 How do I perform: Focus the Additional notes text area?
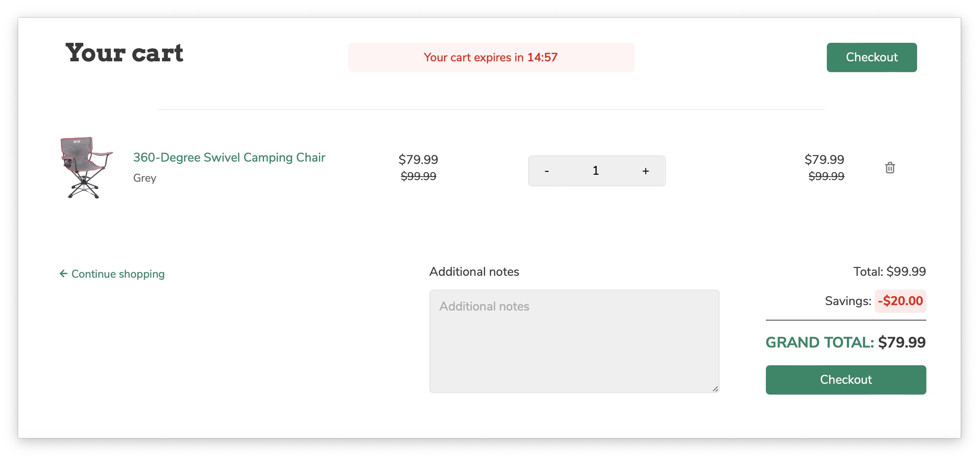coord(574,341)
